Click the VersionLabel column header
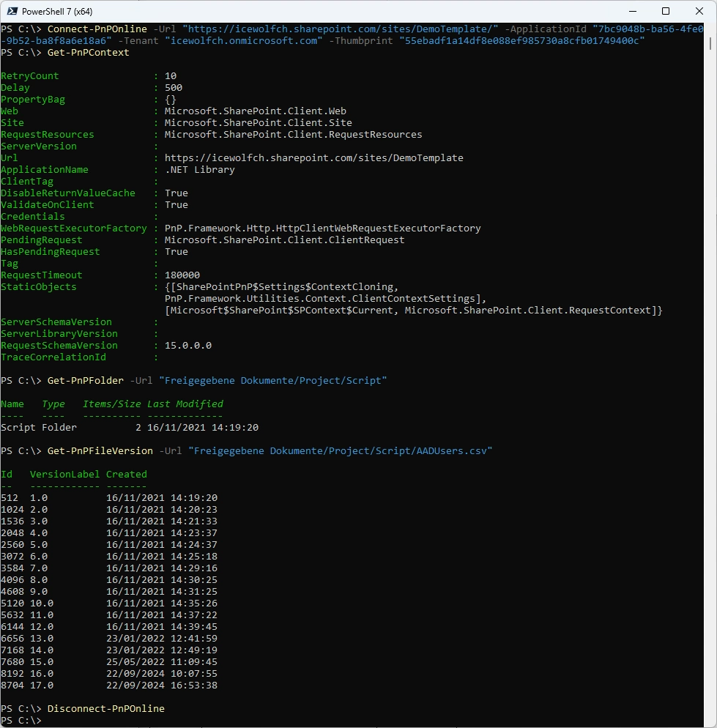Image resolution: width=717 pixels, height=728 pixels. [64, 474]
